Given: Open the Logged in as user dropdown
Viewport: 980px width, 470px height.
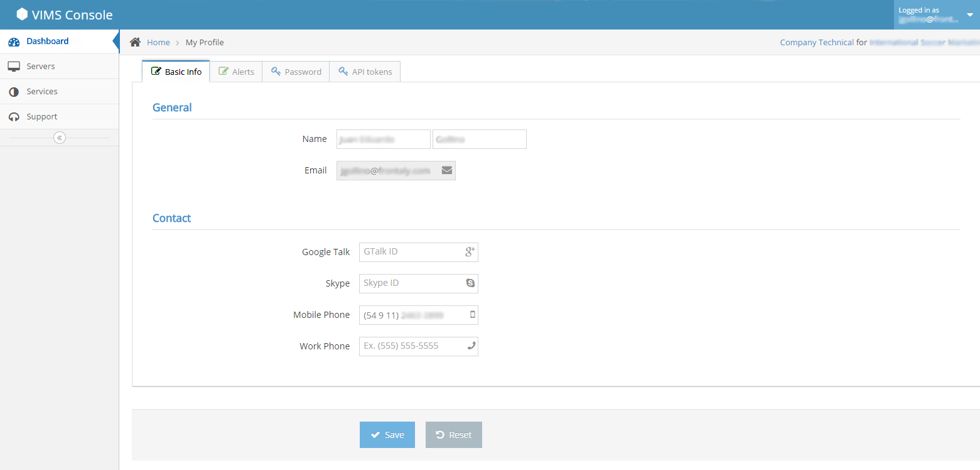Looking at the screenshot, I should tap(937, 14).
